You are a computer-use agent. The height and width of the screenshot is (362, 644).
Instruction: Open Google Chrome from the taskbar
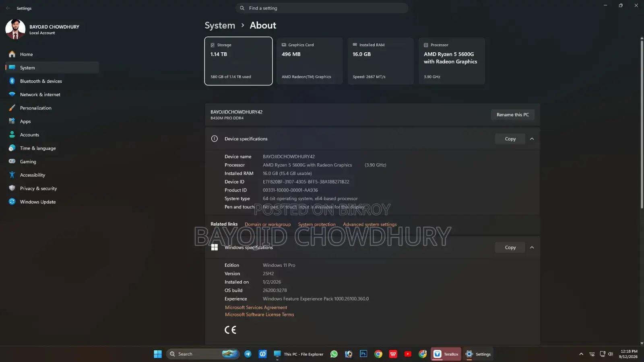378,354
